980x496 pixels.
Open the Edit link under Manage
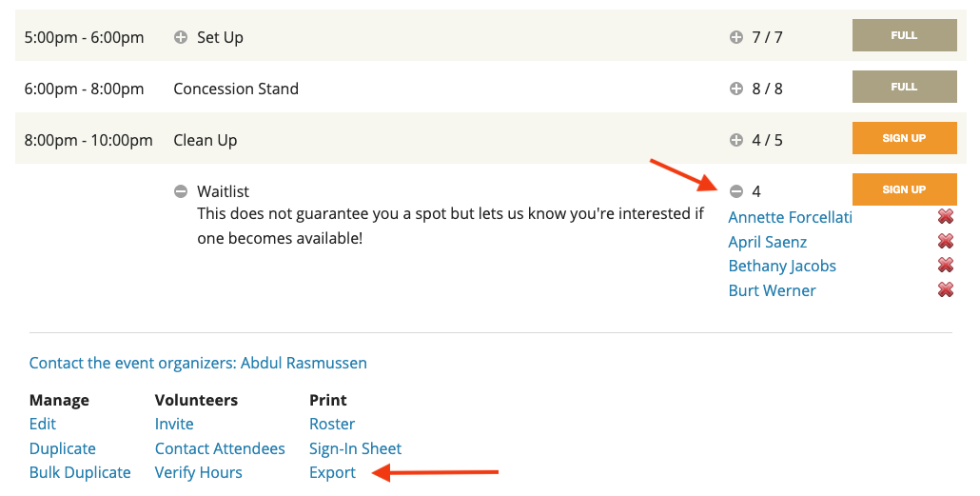43,424
